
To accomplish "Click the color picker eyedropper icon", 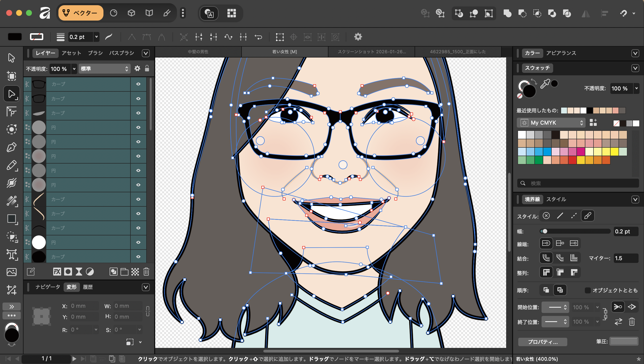I will click(x=545, y=84).
